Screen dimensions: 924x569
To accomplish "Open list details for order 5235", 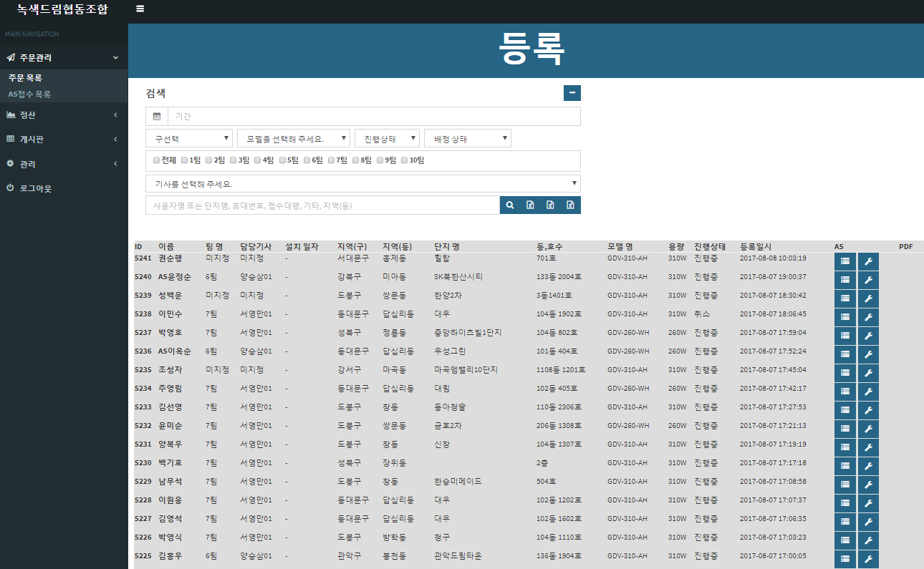I will pos(845,373).
